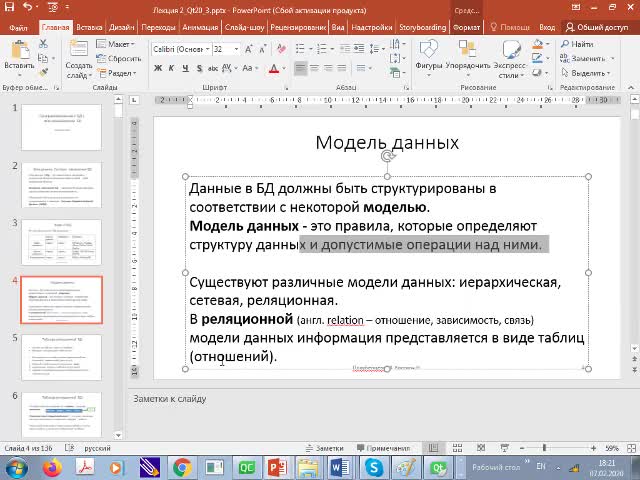Click the Find (Найти) magnifier

(x=577, y=44)
